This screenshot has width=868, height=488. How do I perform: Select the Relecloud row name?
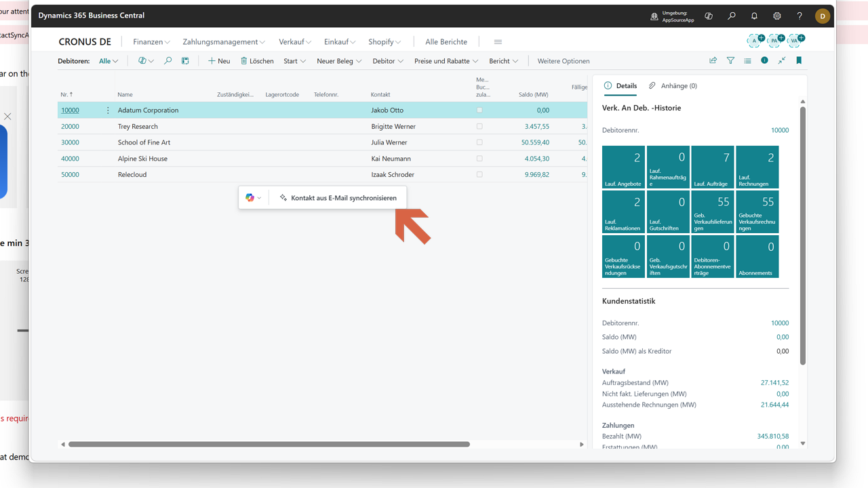coord(132,174)
